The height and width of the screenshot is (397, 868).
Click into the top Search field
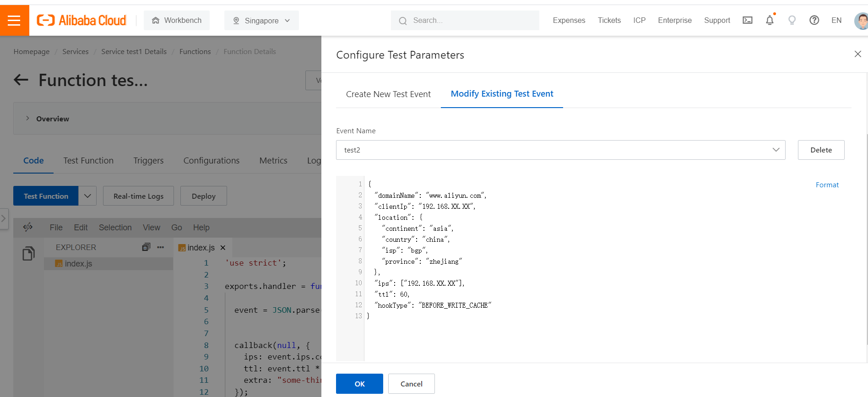click(472, 21)
